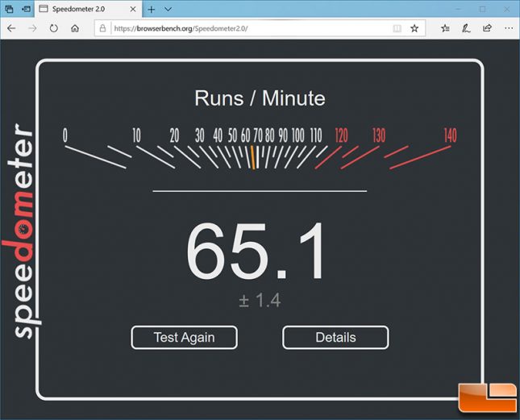
Task: Open a new tab with plus button
Action: click(152, 10)
